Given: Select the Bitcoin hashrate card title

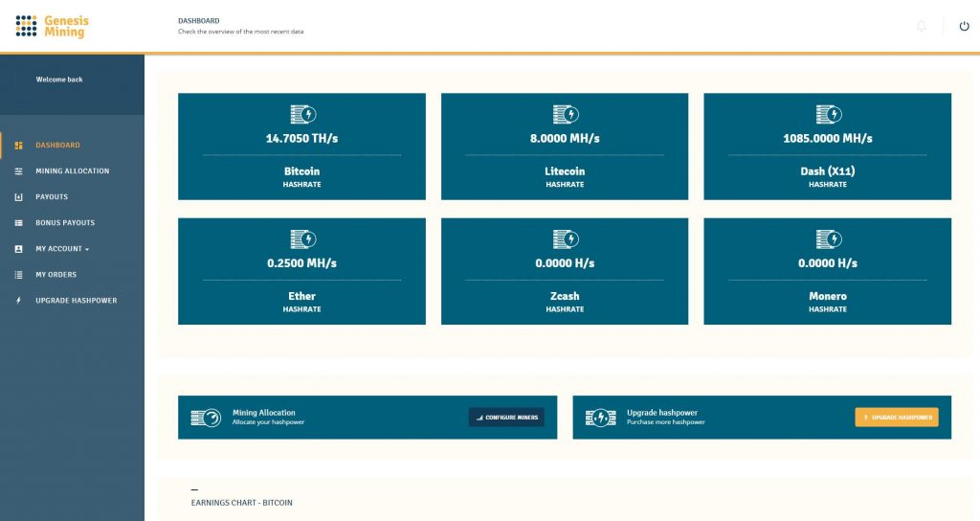Looking at the screenshot, I should 301,171.
